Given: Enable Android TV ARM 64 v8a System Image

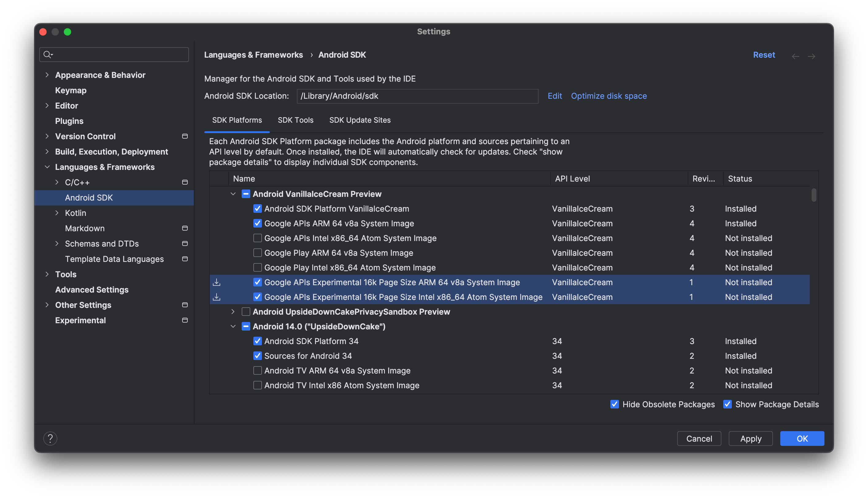Looking at the screenshot, I should click(x=256, y=370).
